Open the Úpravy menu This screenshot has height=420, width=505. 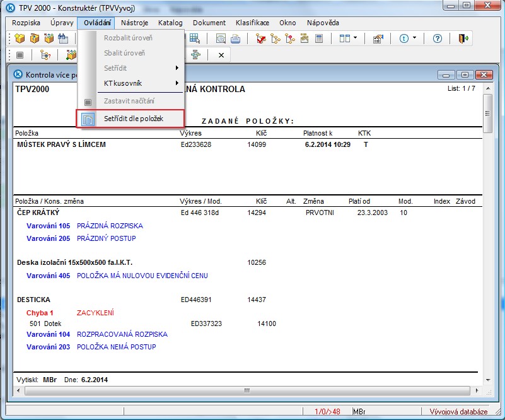click(62, 23)
